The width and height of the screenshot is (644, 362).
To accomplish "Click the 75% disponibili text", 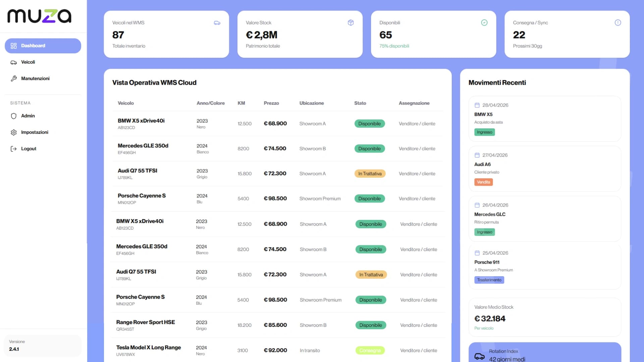I will pyautogui.click(x=394, y=46).
